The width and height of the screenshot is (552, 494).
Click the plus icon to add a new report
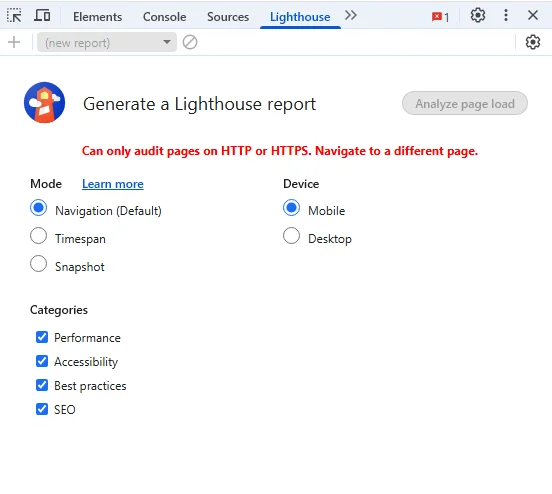(x=14, y=42)
